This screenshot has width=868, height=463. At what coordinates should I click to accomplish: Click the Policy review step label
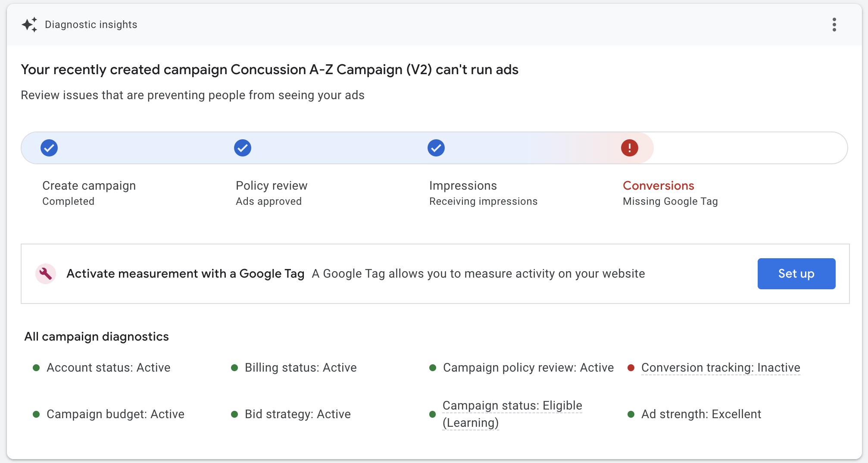click(x=272, y=186)
